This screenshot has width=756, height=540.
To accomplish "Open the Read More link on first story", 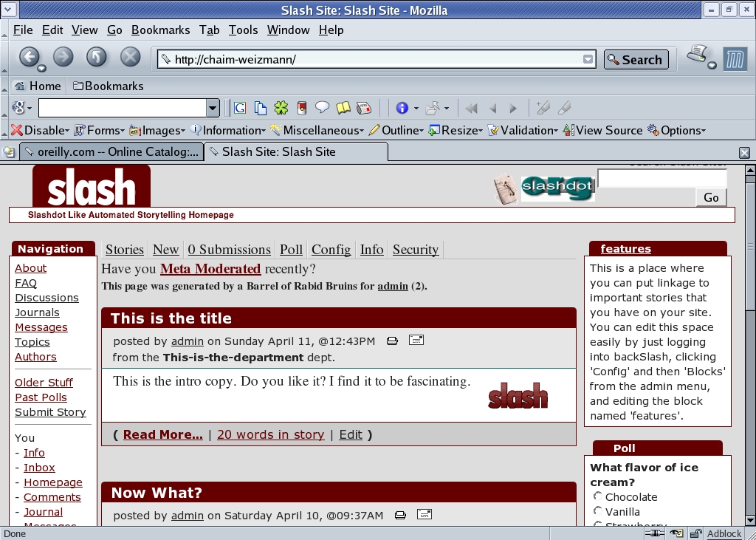I will tap(162, 434).
